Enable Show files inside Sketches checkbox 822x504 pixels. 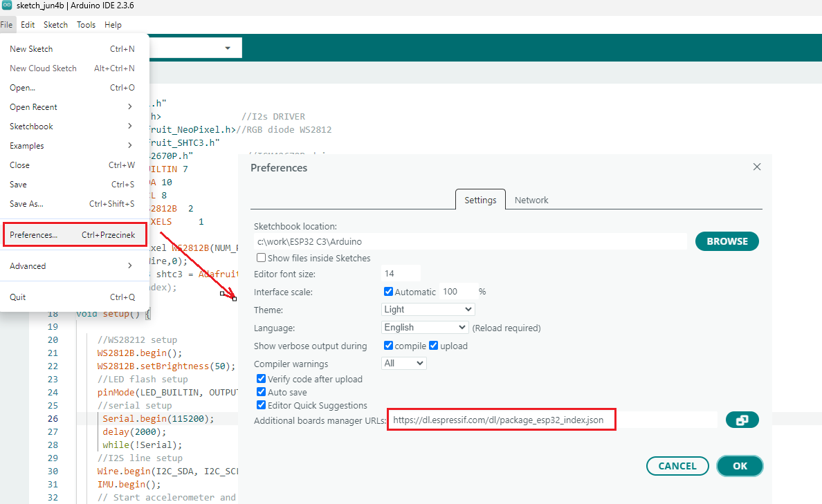click(262, 258)
